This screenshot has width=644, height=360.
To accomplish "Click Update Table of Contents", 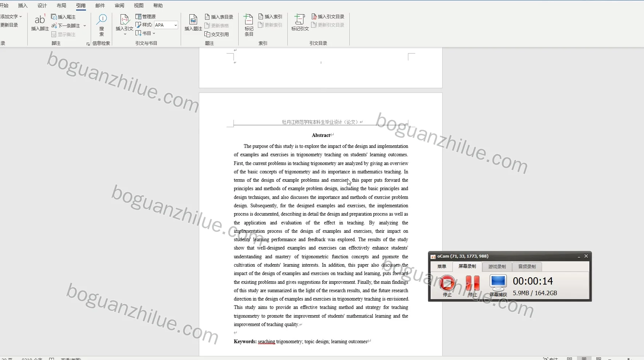I will click(9, 25).
